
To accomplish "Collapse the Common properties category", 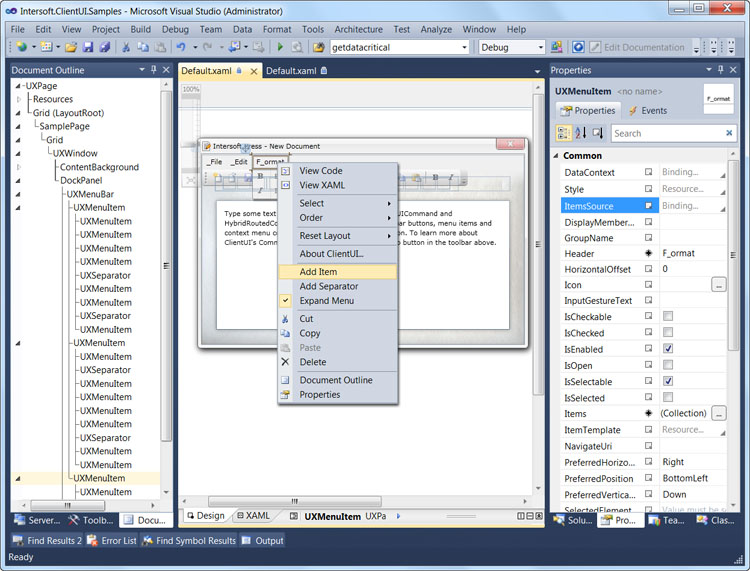I will [556, 155].
